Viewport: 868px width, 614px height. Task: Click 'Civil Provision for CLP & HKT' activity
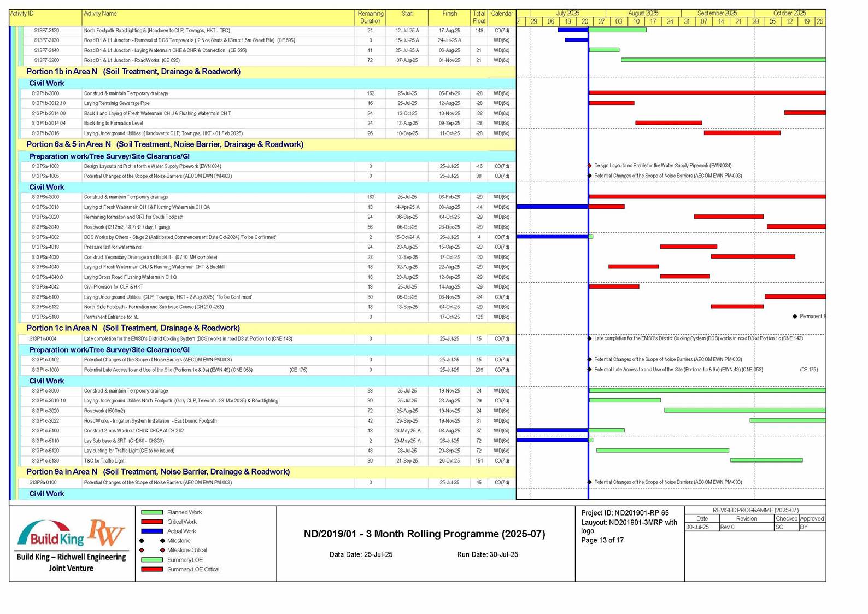click(x=114, y=287)
